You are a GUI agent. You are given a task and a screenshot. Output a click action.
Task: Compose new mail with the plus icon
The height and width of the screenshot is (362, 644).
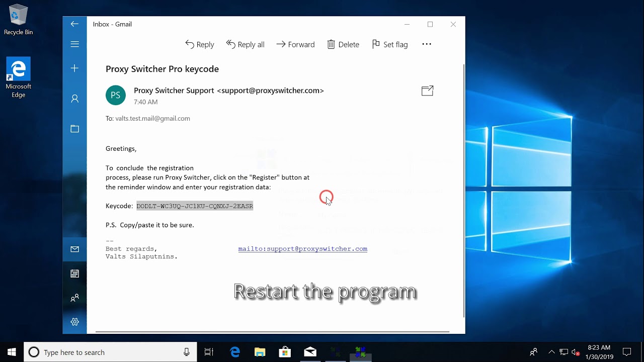(74, 68)
